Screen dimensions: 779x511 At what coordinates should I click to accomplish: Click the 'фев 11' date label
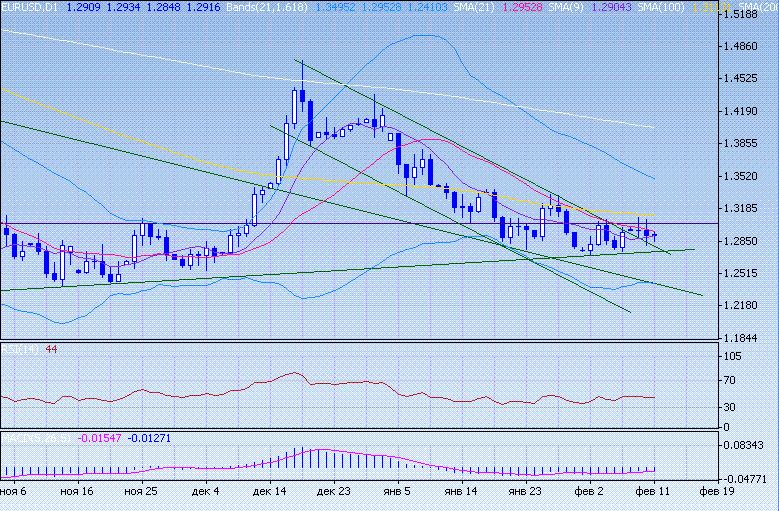pyautogui.click(x=655, y=492)
